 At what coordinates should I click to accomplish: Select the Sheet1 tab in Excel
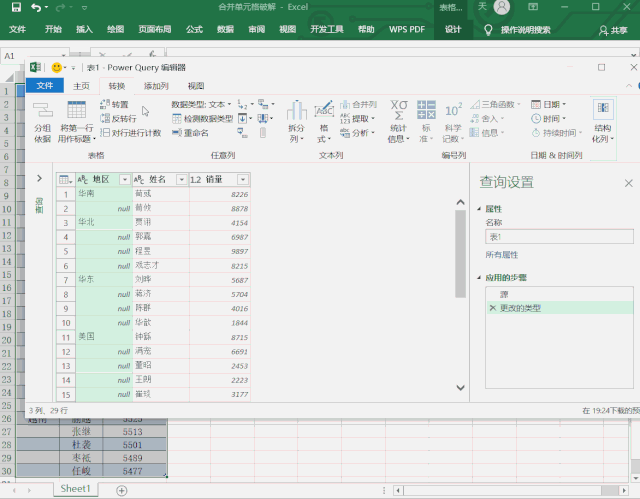click(75, 489)
